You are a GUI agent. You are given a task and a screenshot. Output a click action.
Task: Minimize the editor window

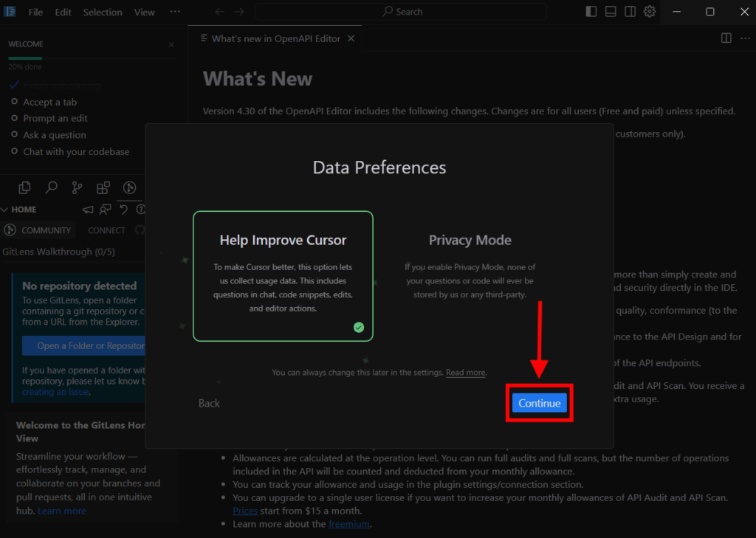click(677, 12)
